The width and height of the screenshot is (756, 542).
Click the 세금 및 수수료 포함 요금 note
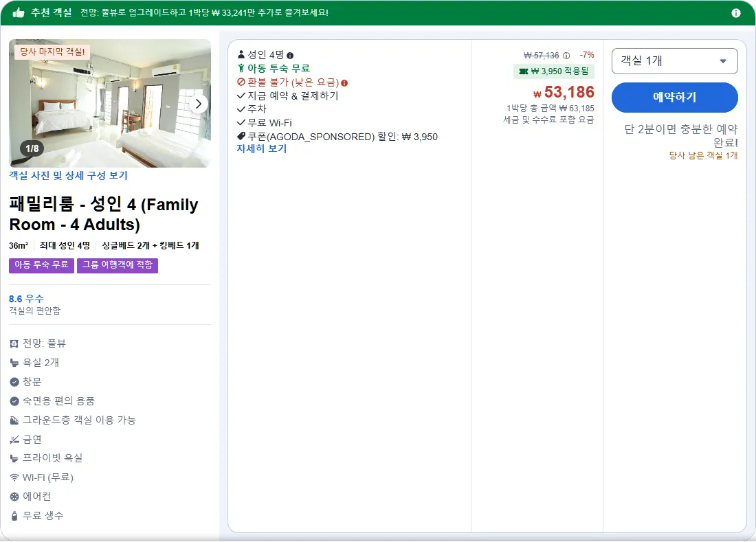pos(548,120)
